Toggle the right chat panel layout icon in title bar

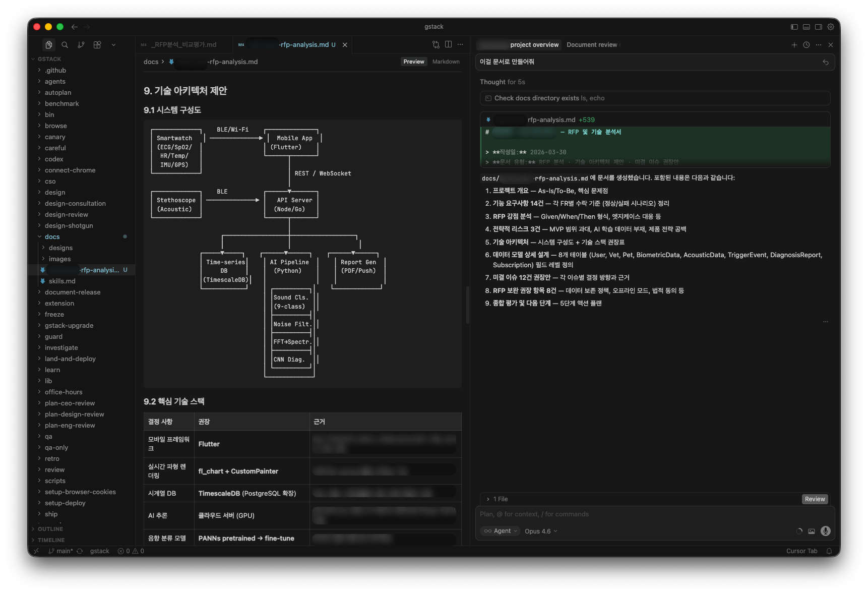[x=819, y=27]
